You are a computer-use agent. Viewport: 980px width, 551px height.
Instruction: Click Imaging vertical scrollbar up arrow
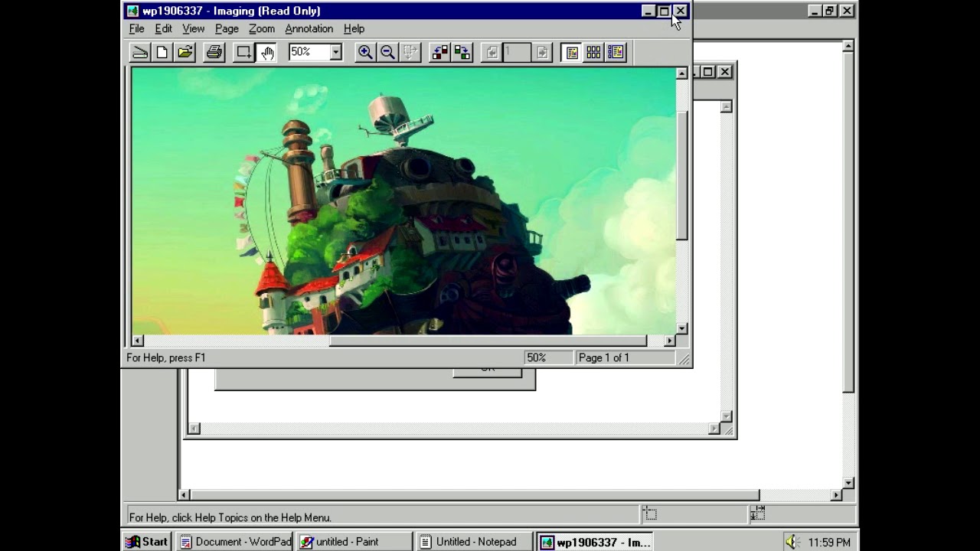[681, 73]
